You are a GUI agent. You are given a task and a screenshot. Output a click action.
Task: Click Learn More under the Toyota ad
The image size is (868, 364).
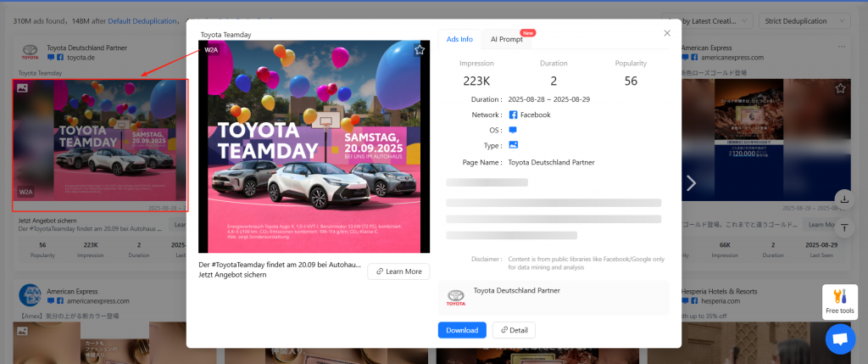[398, 272]
